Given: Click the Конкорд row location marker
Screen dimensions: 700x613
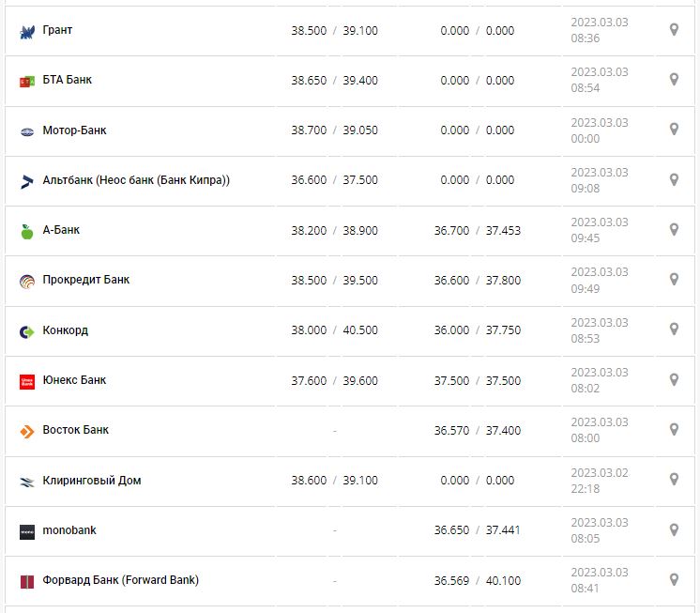Looking at the screenshot, I should (x=674, y=329).
